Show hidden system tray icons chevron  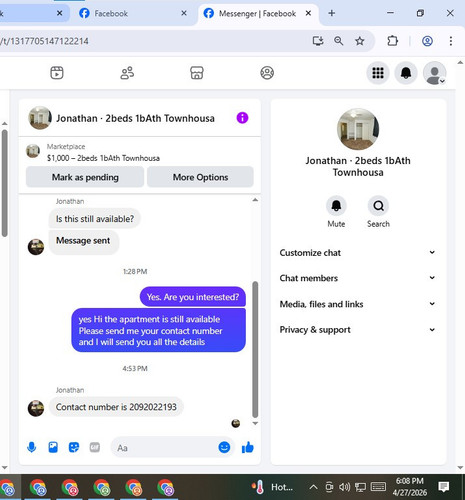[x=313, y=487]
